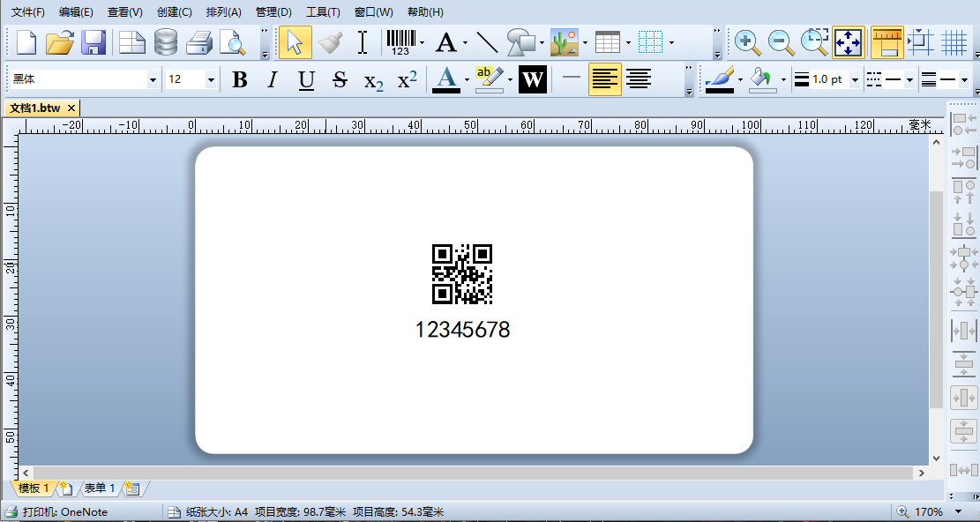The image size is (980, 522).
Task: Open an existing label file
Action: [x=60, y=42]
